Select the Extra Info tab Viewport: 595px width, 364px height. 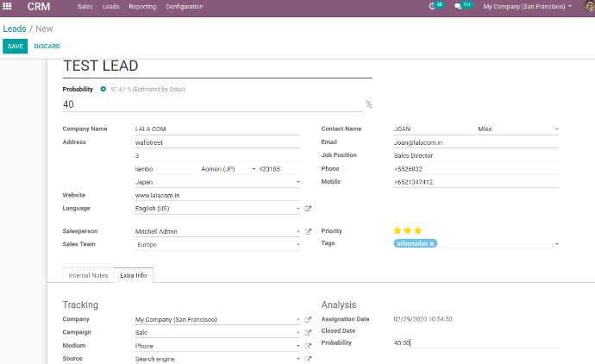coord(133,275)
